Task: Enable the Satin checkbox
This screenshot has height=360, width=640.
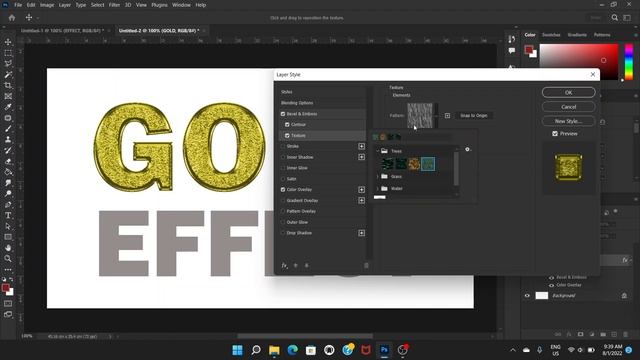Action: pyautogui.click(x=283, y=179)
